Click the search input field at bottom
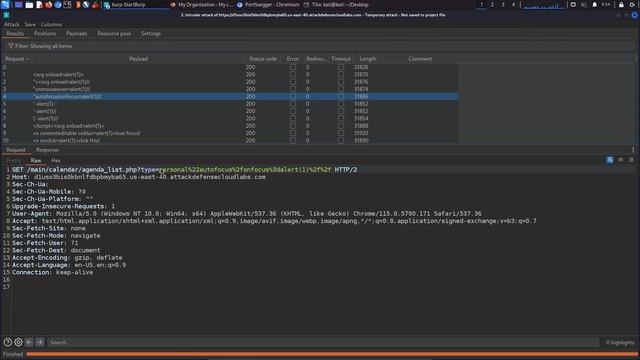This screenshot has height=360, width=640. point(323,342)
